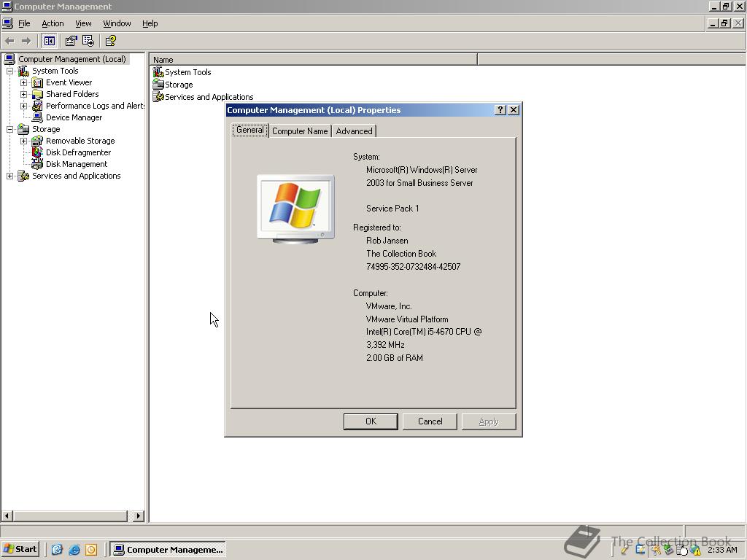Viewport: 747px width, 560px height.
Task: Click the Export List toolbar icon
Action: click(x=88, y=41)
